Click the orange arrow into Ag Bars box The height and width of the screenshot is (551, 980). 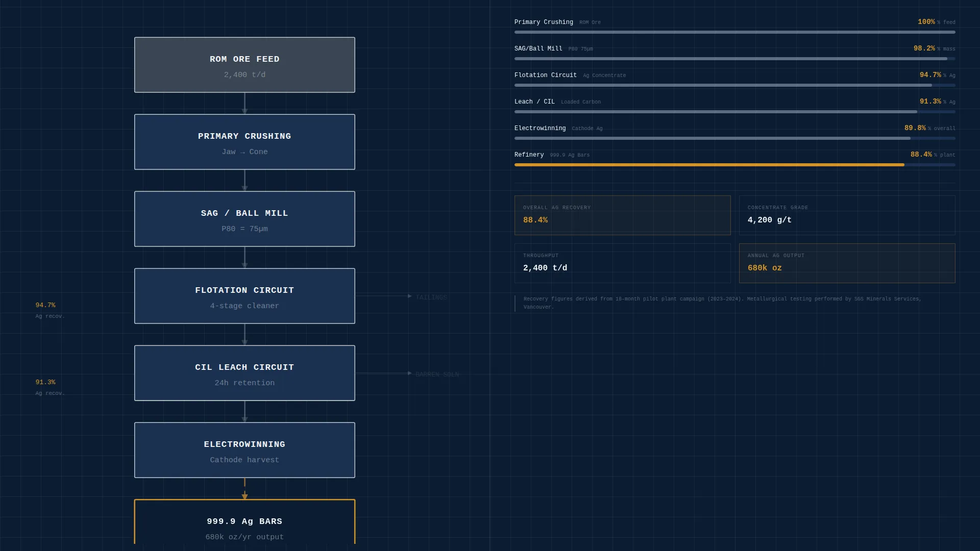[244, 489]
